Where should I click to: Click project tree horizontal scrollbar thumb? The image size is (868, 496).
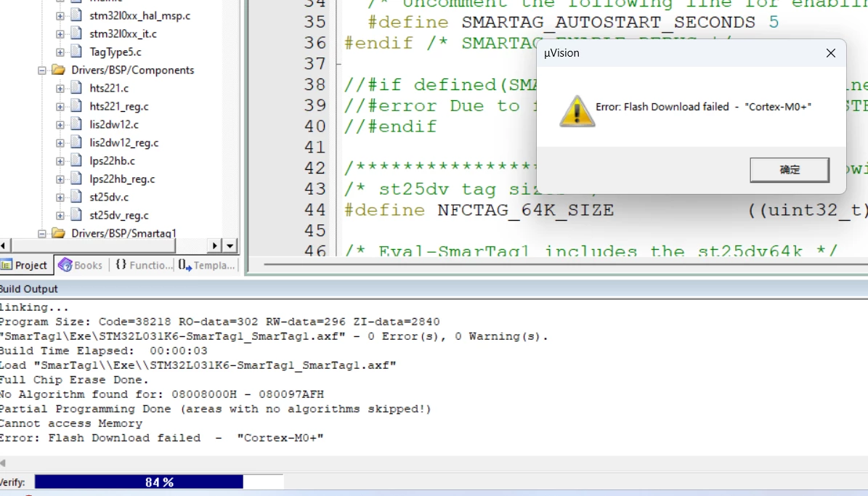tap(92, 245)
